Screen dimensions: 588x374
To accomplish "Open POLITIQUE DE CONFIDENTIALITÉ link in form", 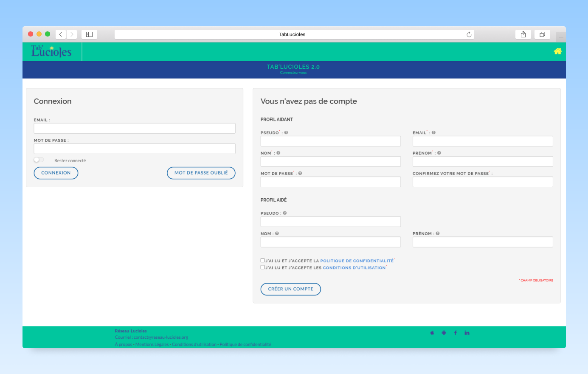I will 357,261.
